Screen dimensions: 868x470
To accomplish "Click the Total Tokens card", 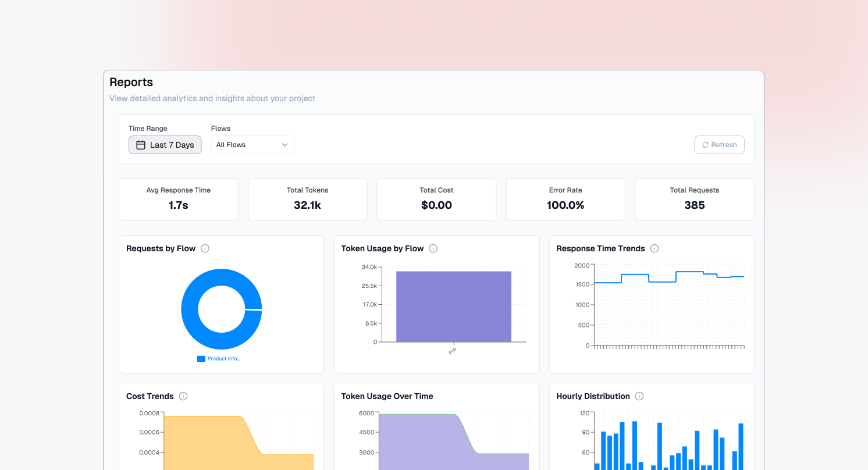I will tap(307, 200).
